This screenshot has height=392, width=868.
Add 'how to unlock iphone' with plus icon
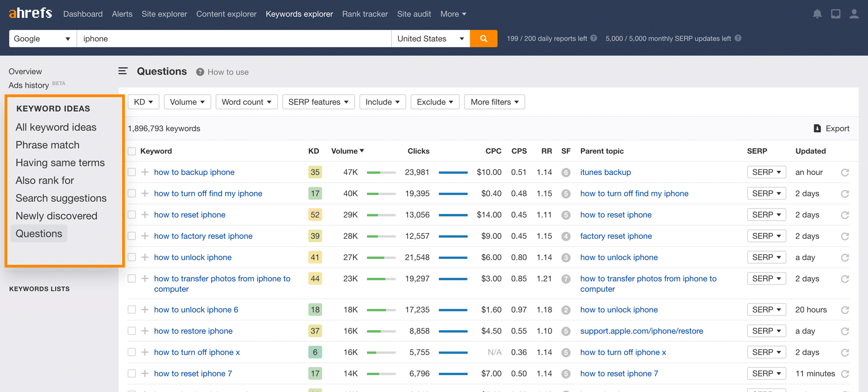145,257
